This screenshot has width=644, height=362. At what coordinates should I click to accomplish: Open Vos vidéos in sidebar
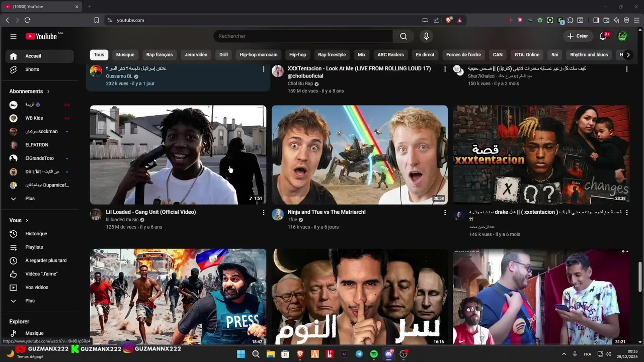click(40, 288)
